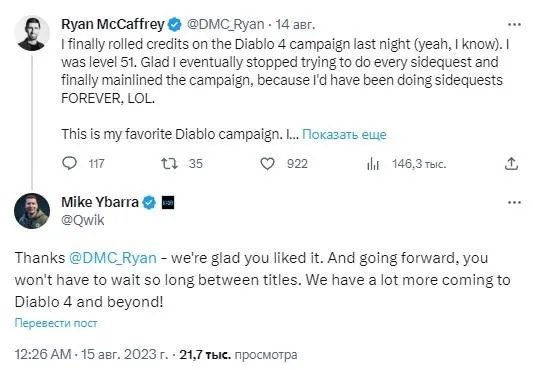
Task: Translate post via Перевести пост link
Action: click(x=56, y=323)
